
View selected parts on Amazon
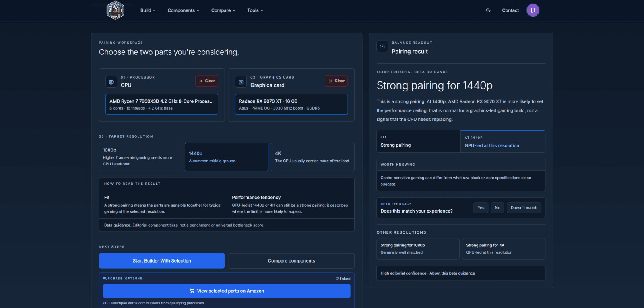tap(227, 291)
